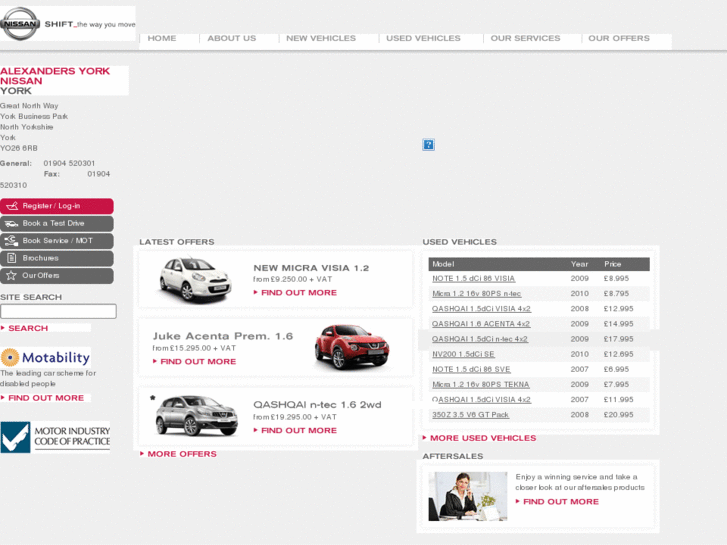Click the Motor Industry Code of Practice logo
Viewport: 727px width, 545px height.
(55, 437)
